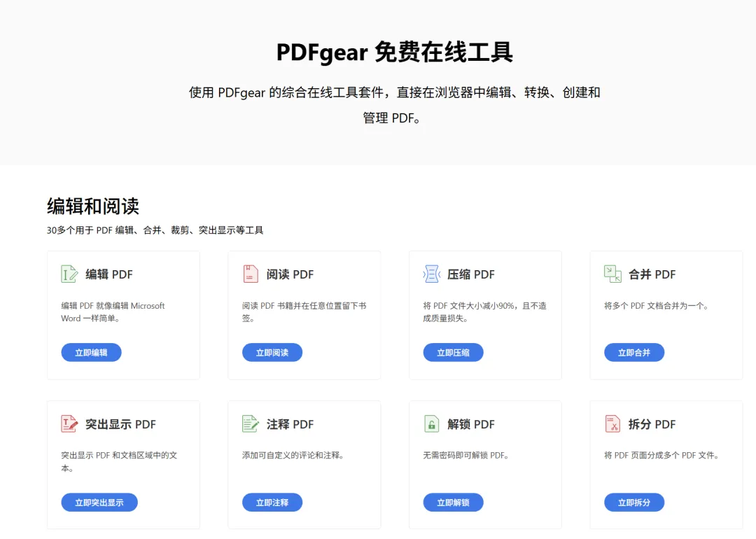Viewport: 756px width, 539px height.
Task: Click the 突出显示 PDF highlighter icon
Action: (x=69, y=423)
